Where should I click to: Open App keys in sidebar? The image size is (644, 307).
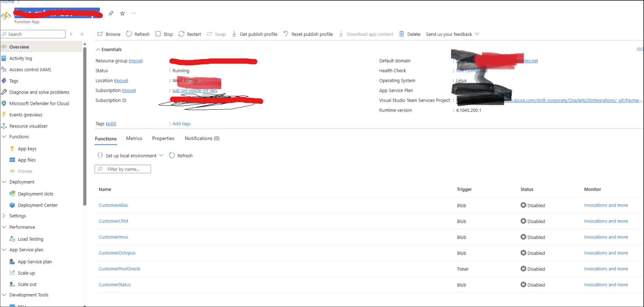27,148
